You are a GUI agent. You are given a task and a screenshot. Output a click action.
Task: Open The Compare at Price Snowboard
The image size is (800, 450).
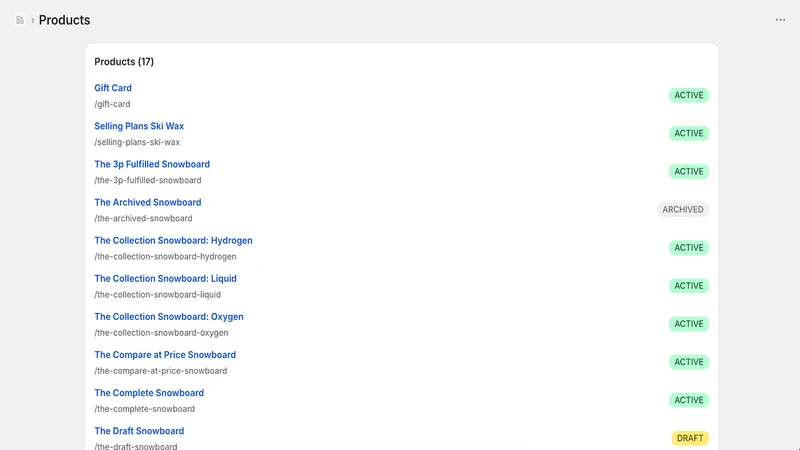point(165,355)
